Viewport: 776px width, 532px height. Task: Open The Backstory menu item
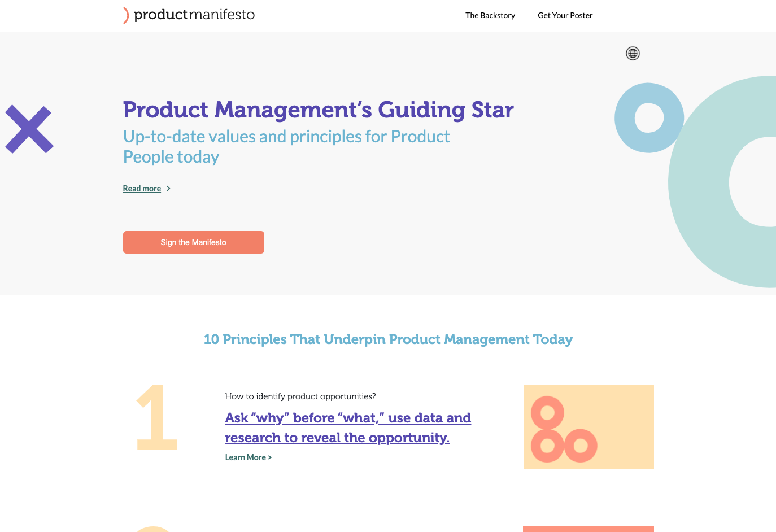pyautogui.click(x=490, y=15)
